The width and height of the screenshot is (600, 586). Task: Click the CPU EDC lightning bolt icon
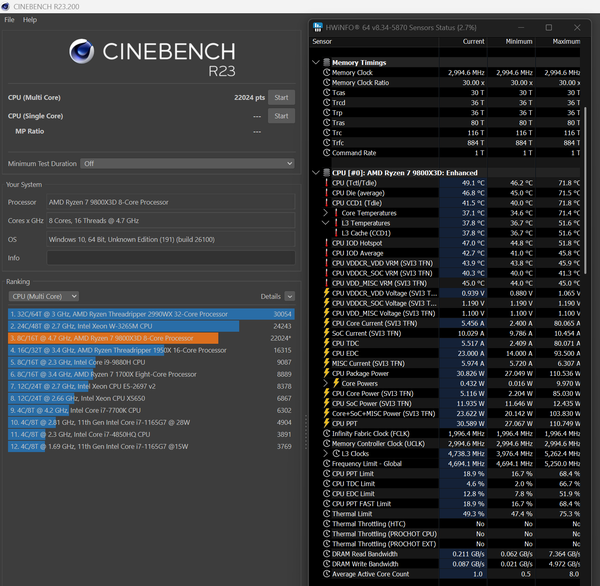(x=326, y=353)
